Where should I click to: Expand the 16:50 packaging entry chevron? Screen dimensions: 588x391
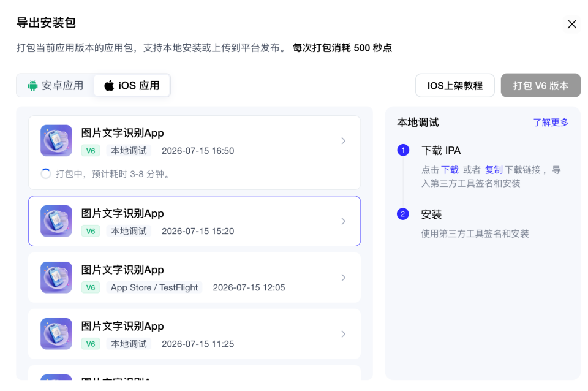click(x=344, y=141)
